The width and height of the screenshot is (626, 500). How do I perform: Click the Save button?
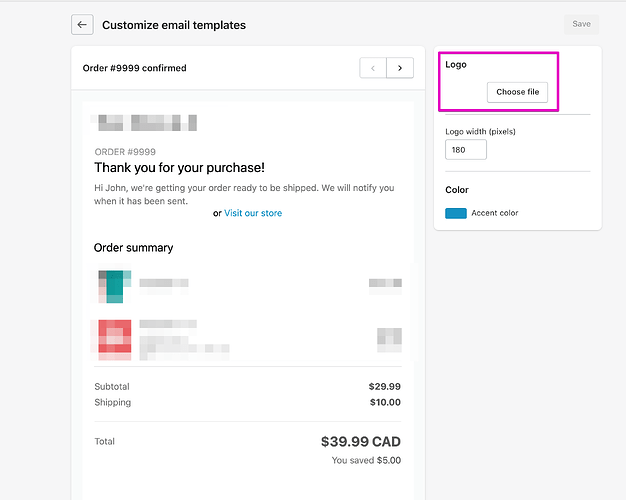click(x=581, y=24)
